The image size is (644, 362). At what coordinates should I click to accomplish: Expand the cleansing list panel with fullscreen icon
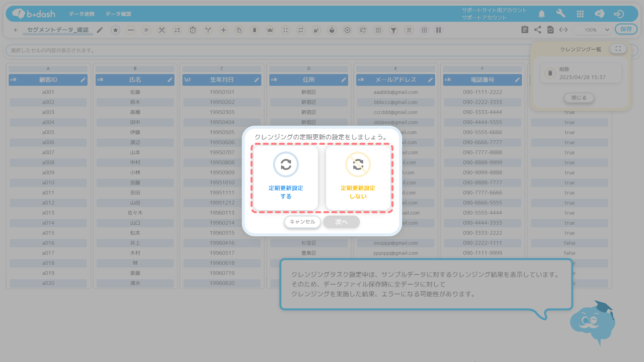[x=618, y=49]
